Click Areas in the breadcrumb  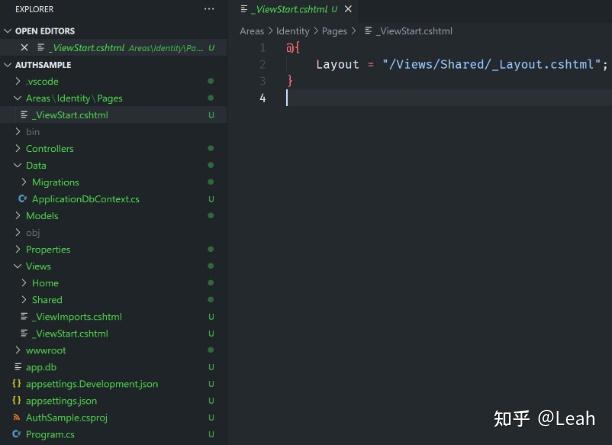coord(252,31)
